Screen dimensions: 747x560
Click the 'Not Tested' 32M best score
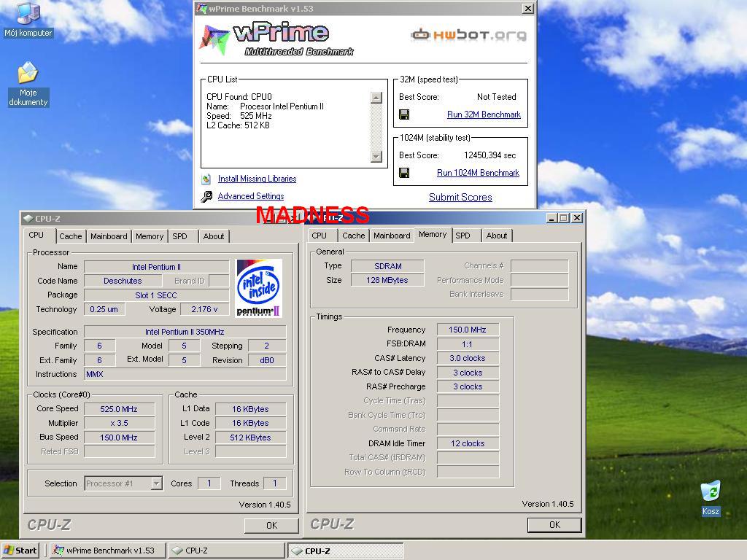click(496, 97)
